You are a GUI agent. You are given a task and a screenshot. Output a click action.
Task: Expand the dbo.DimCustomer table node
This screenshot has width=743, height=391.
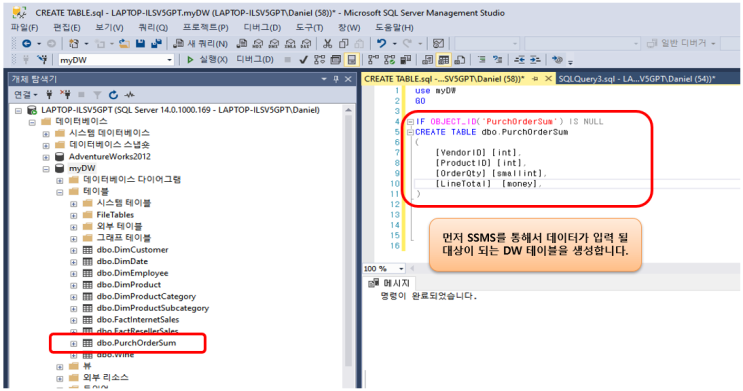click(x=73, y=250)
